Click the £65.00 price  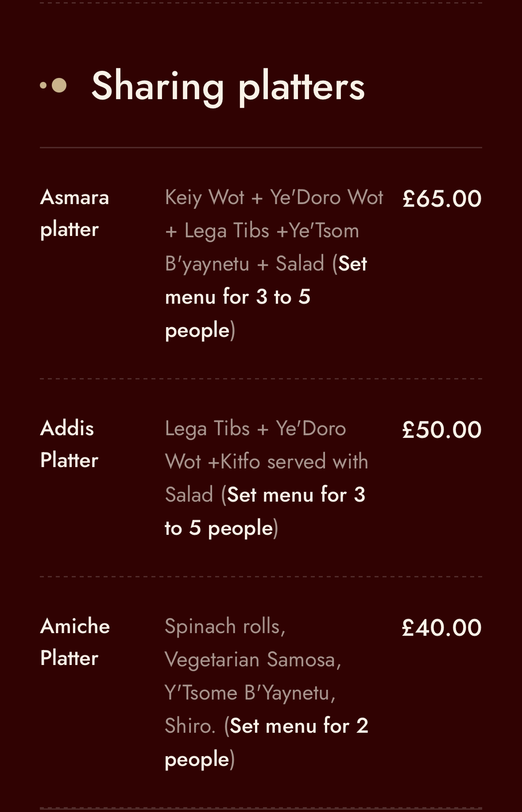pyautogui.click(x=441, y=198)
